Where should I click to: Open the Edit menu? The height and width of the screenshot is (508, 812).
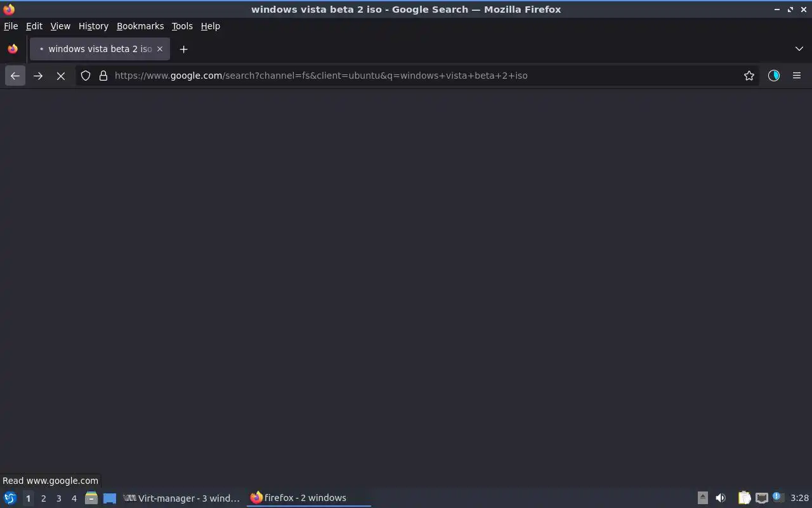pos(34,26)
